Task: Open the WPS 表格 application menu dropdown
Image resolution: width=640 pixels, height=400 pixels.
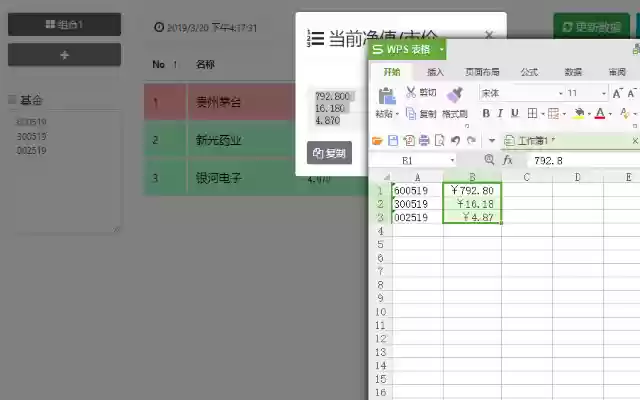Action: pyautogui.click(x=441, y=49)
